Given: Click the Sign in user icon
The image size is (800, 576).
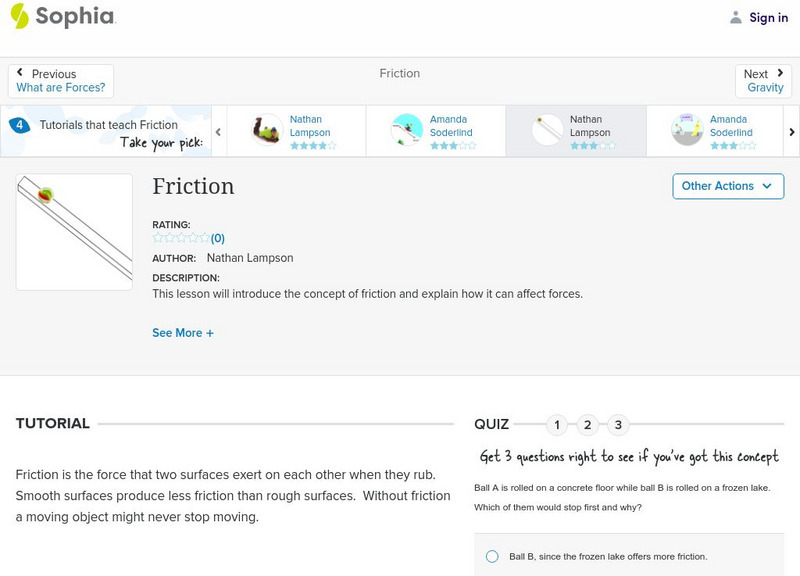Looking at the screenshot, I should [x=736, y=17].
